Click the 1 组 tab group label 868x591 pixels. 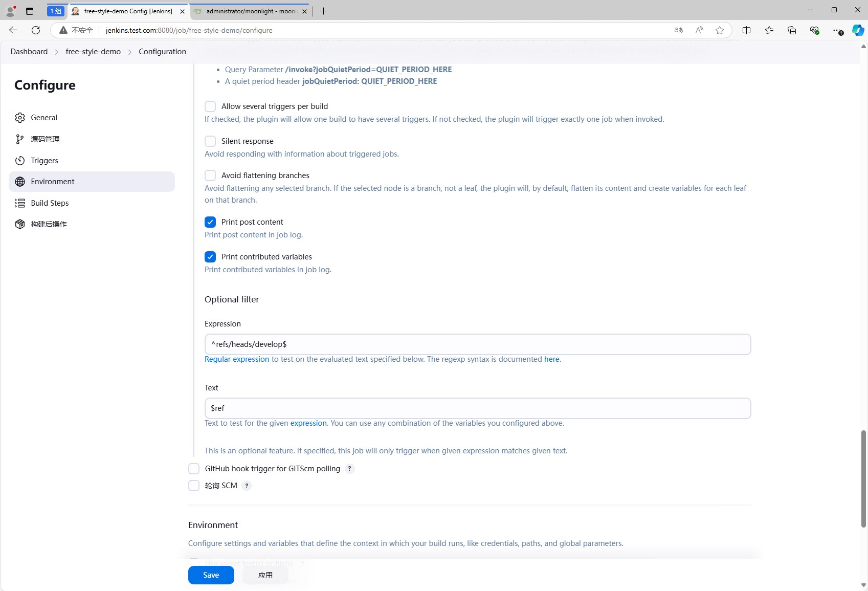click(x=56, y=11)
